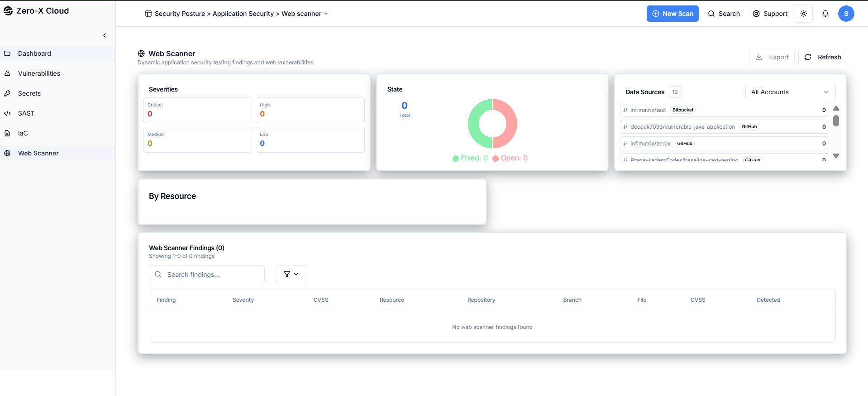Toggle the Fixed: 0 legend item
868x396 pixels.
pos(470,158)
